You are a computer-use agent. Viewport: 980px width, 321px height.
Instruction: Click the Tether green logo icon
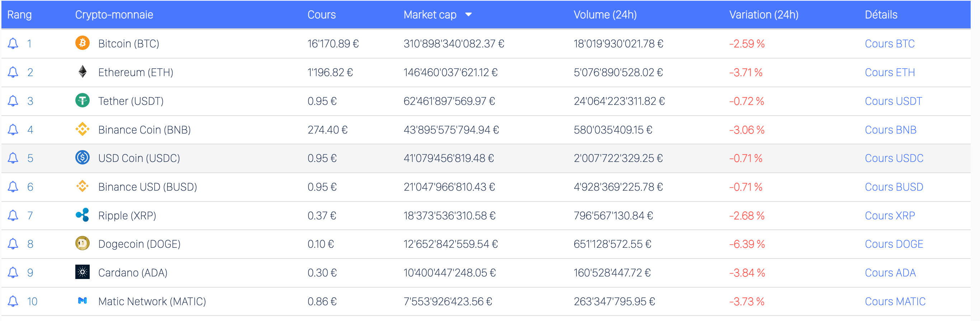point(82,101)
